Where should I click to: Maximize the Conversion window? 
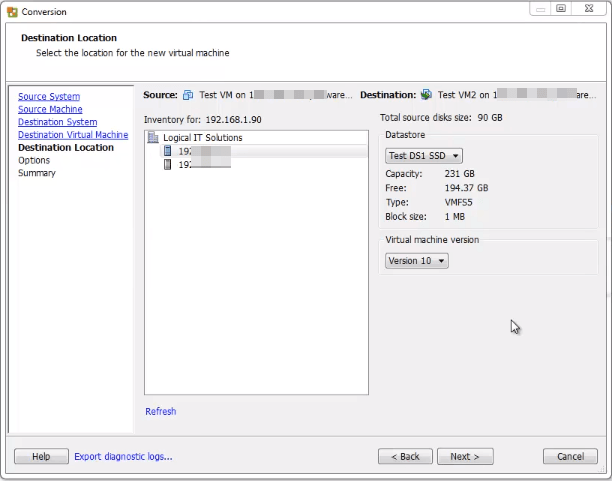click(561, 8)
